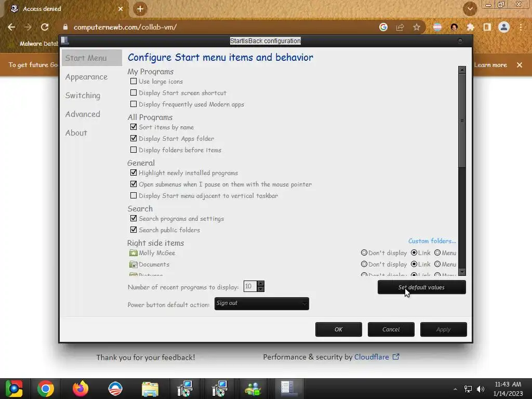The height and width of the screenshot is (399, 532).
Task: Launch Firefox from the taskbar
Action: pos(81,389)
